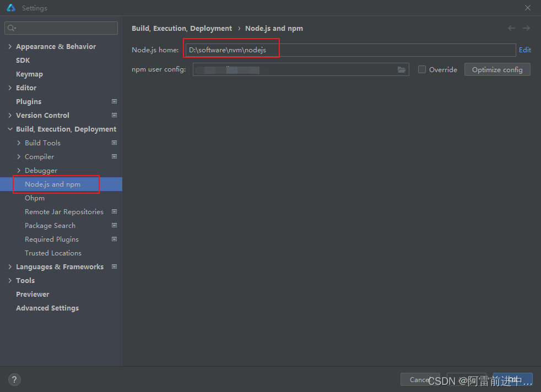Click the search magnifier icon in settings
This screenshot has height=392, width=541.
click(x=12, y=28)
